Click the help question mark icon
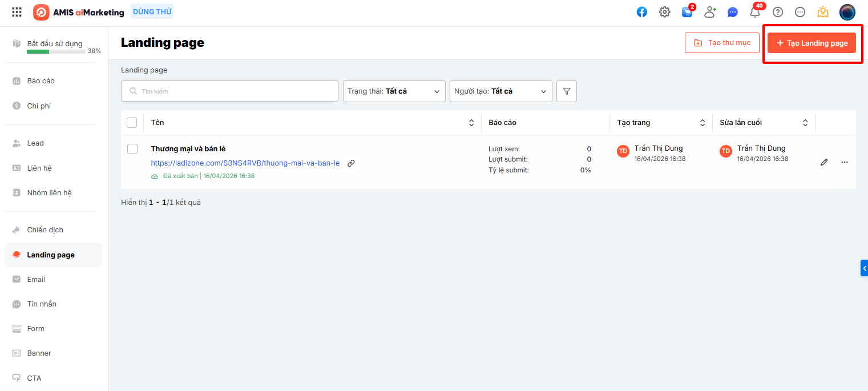 click(777, 12)
